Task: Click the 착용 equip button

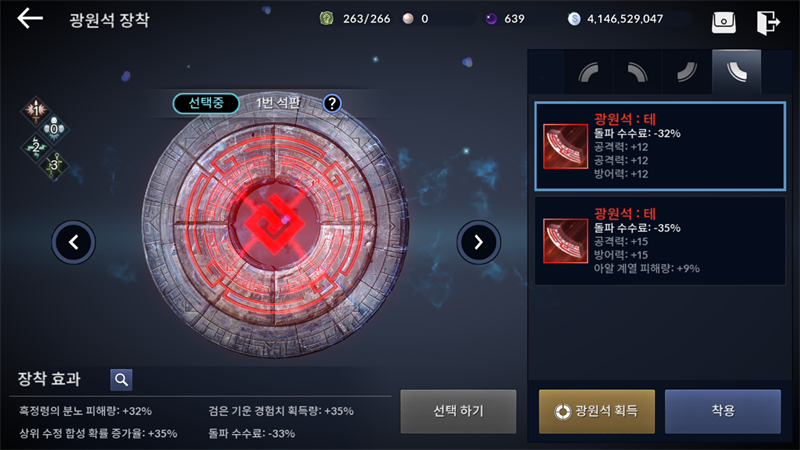Action: click(x=723, y=411)
